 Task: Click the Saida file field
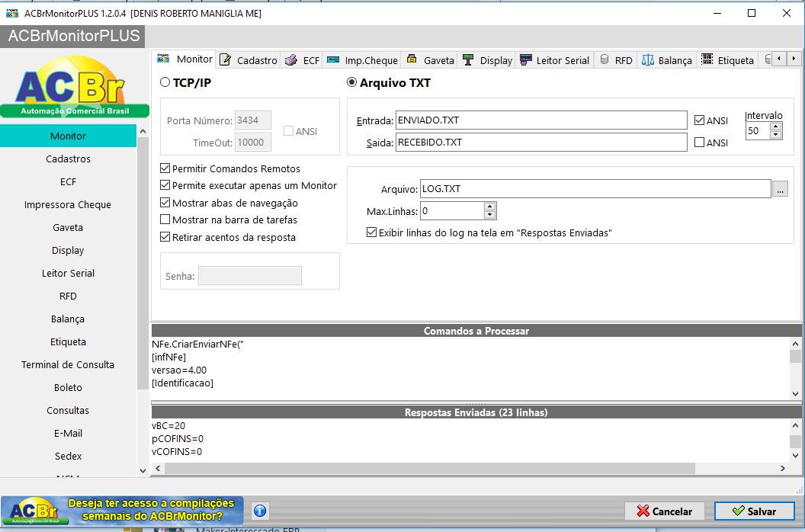[x=541, y=143]
